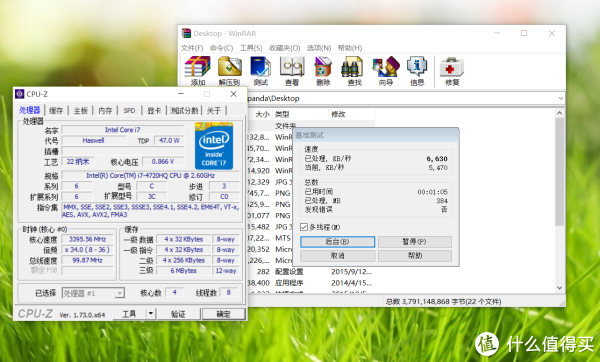This screenshot has height=362, width=600.
Task: Click the Delete (删除) toolbar icon
Action: (x=323, y=71)
